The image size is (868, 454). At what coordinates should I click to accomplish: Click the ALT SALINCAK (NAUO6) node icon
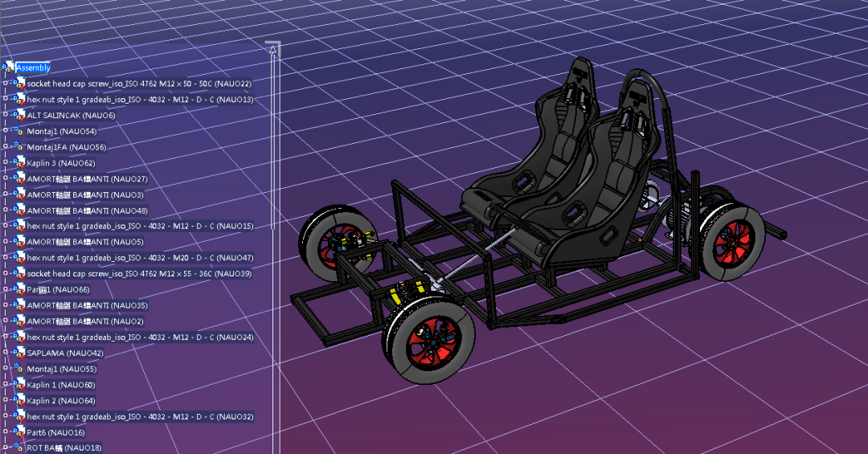click(x=18, y=115)
